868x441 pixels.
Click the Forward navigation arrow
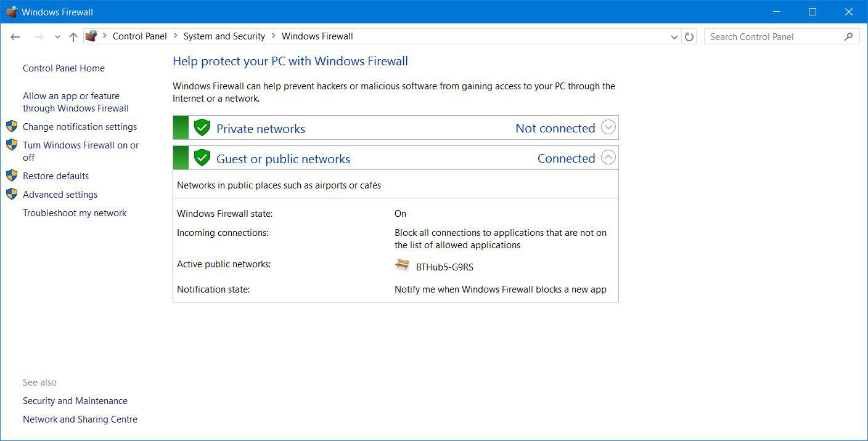tap(39, 37)
